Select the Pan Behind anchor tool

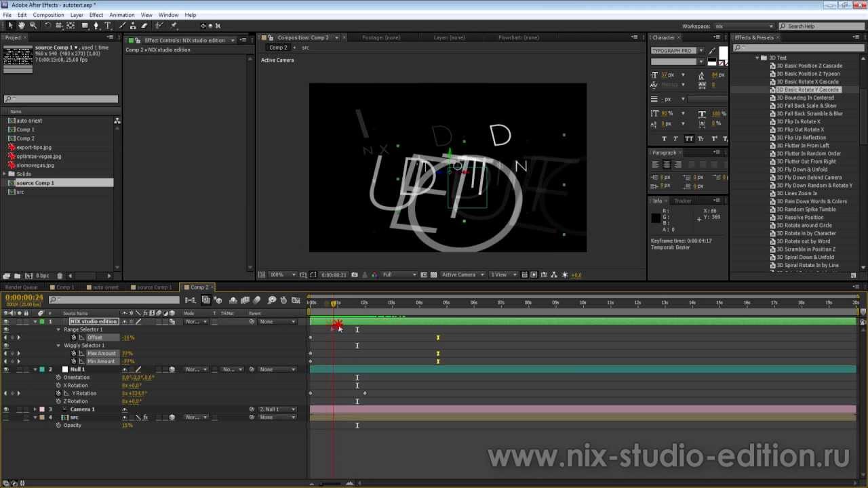[71, 26]
